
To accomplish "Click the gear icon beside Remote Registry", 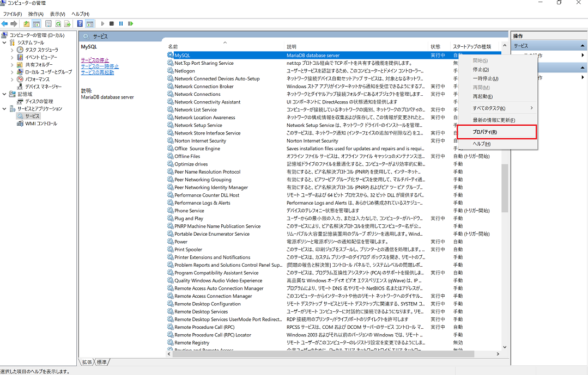I will point(171,343).
